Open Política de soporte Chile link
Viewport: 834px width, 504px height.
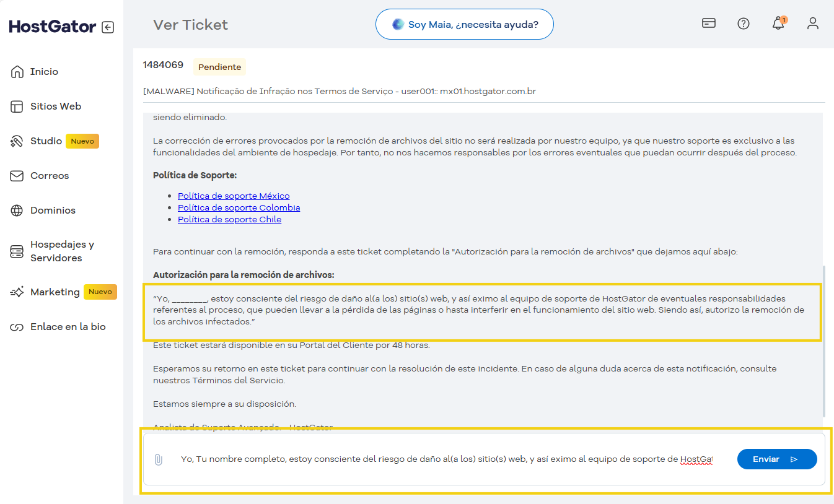[229, 219]
